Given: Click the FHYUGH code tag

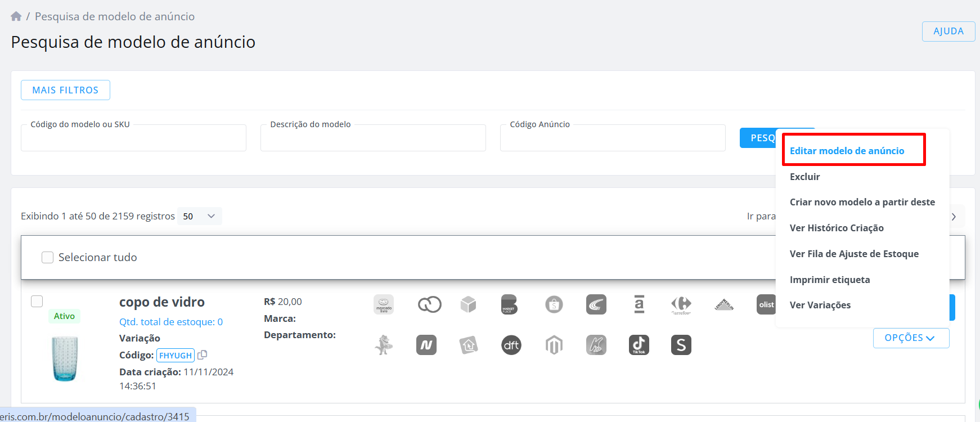Looking at the screenshot, I should tap(176, 356).
